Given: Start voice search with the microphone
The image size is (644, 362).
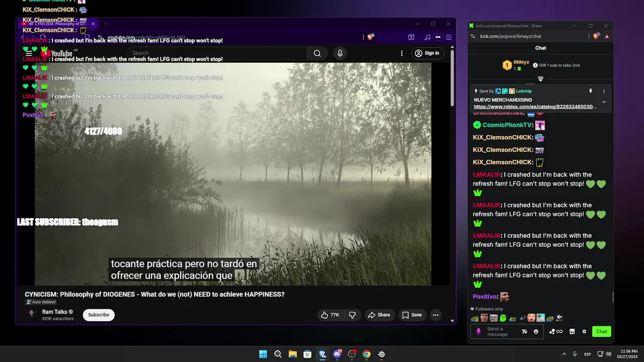Looking at the screenshot, I should tap(340, 53).
